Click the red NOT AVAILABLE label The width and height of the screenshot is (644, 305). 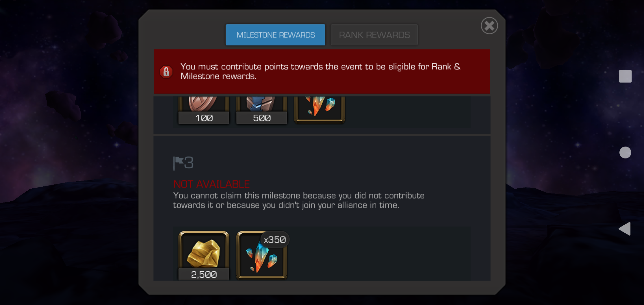click(212, 184)
